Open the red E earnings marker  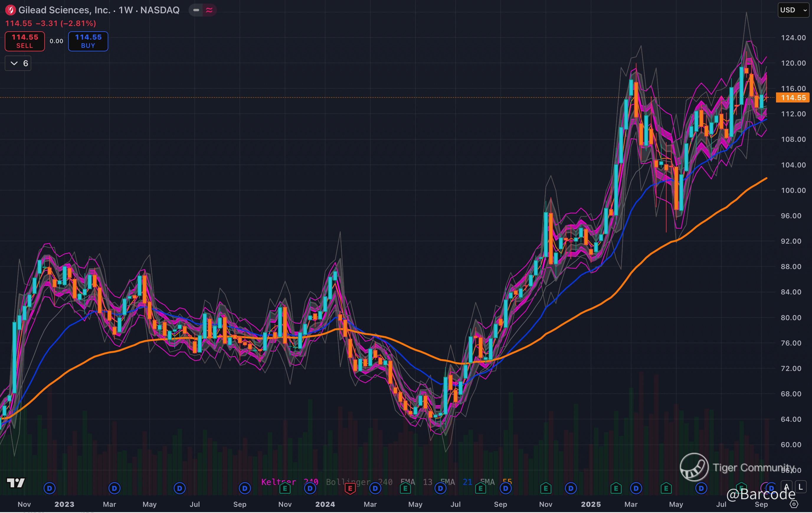click(x=350, y=488)
